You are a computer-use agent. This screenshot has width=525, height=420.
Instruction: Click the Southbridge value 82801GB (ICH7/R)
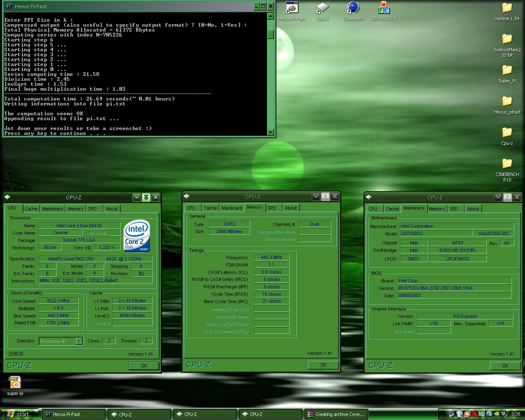457,250
